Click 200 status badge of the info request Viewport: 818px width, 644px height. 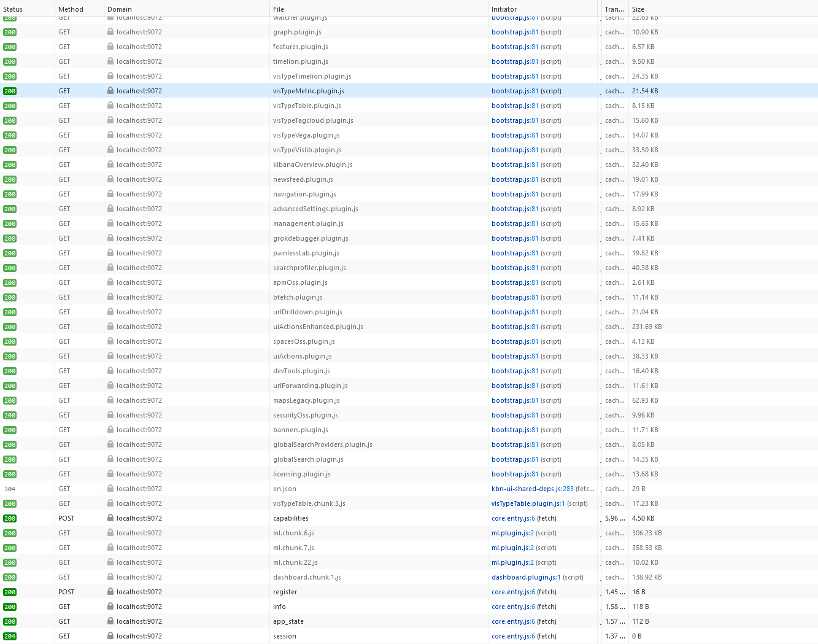[x=10, y=607]
